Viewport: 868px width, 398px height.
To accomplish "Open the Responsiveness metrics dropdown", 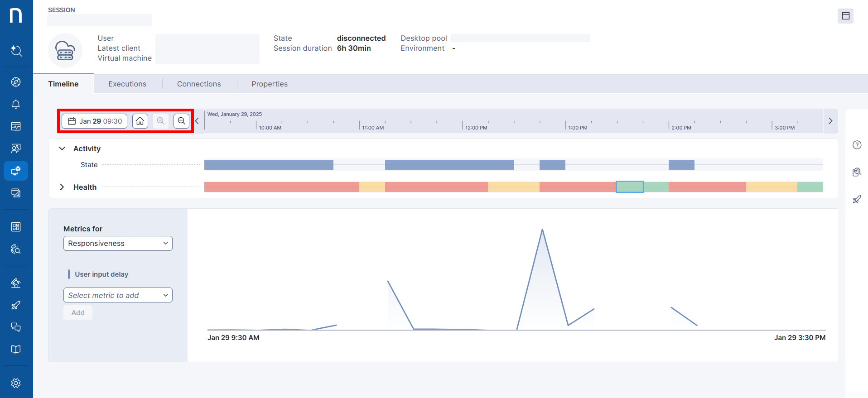I will pyautogui.click(x=118, y=243).
